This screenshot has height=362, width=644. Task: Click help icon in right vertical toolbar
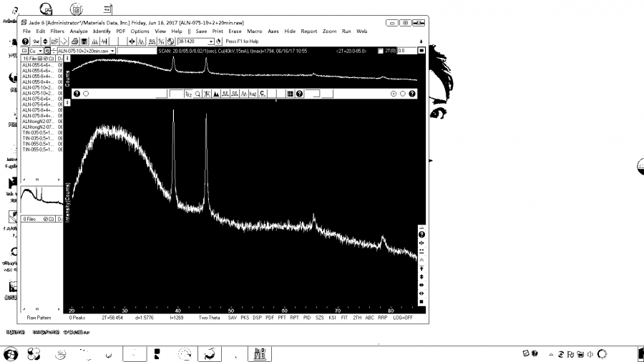pyautogui.click(x=421, y=235)
